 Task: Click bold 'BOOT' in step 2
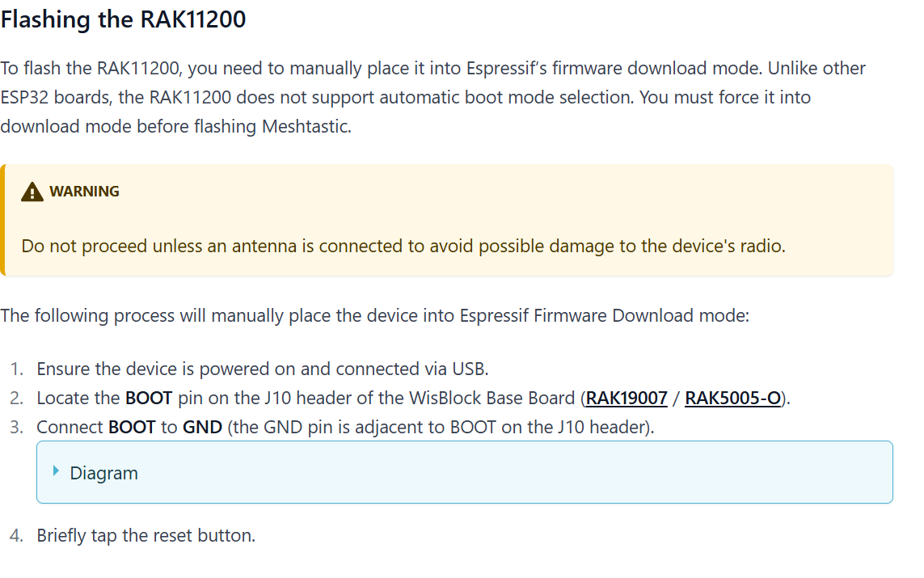149,398
